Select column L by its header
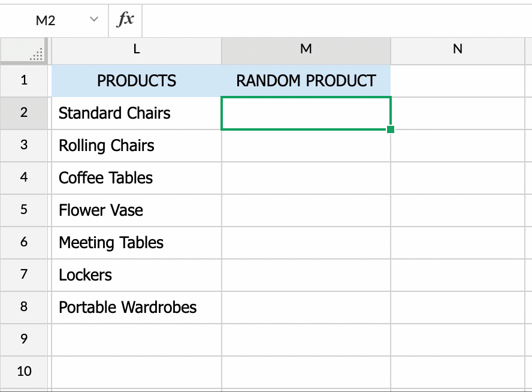532x392 pixels. point(135,50)
